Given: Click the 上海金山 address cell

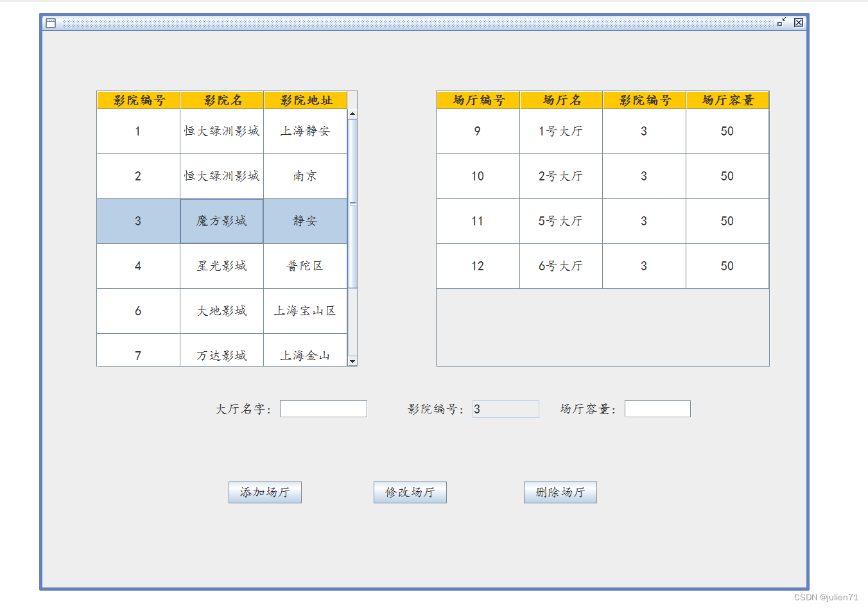Looking at the screenshot, I should tap(306, 351).
